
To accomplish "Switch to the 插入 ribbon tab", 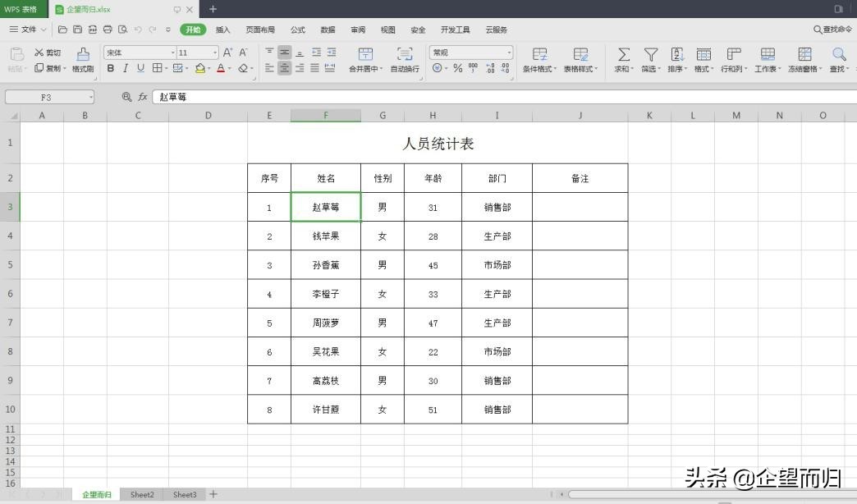I will pos(222,30).
